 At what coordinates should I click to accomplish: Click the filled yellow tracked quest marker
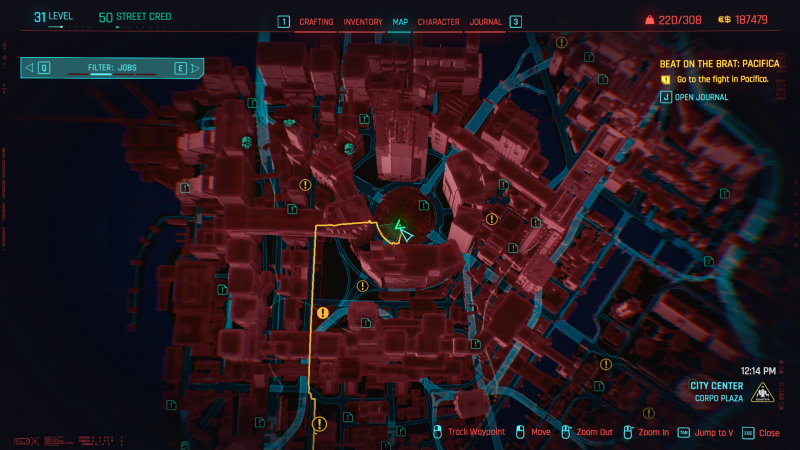pos(322,313)
